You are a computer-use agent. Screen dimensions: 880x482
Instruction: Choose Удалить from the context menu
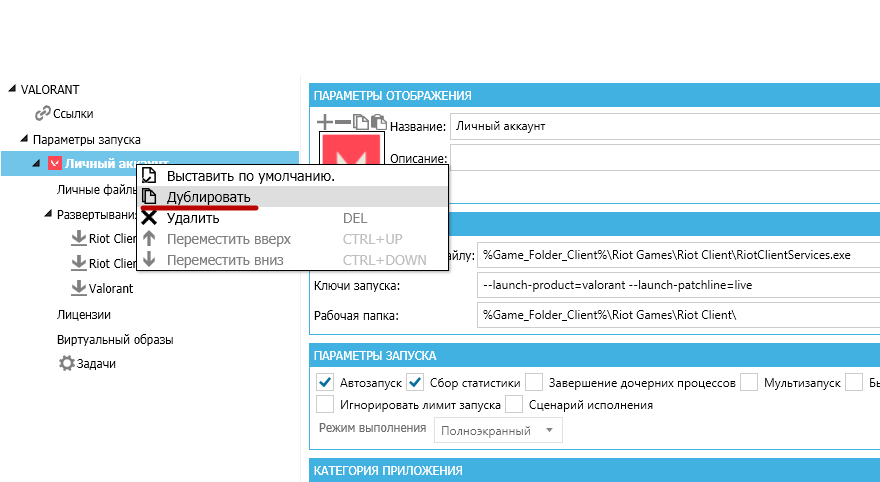292,218
